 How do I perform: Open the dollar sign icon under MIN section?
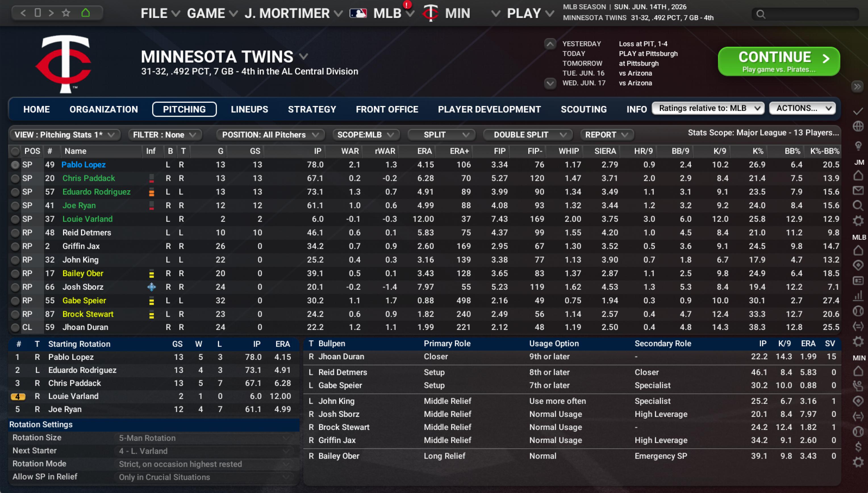coord(858,447)
